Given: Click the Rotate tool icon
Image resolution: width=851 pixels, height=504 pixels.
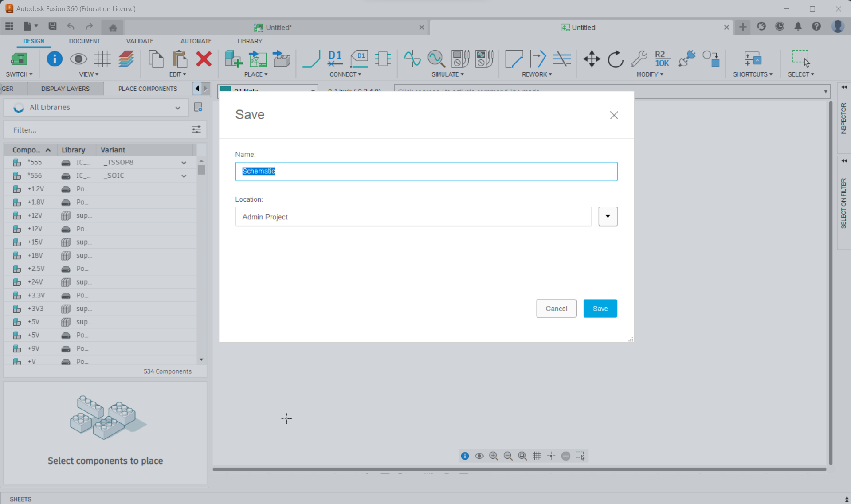Looking at the screenshot, I should 616,59.
